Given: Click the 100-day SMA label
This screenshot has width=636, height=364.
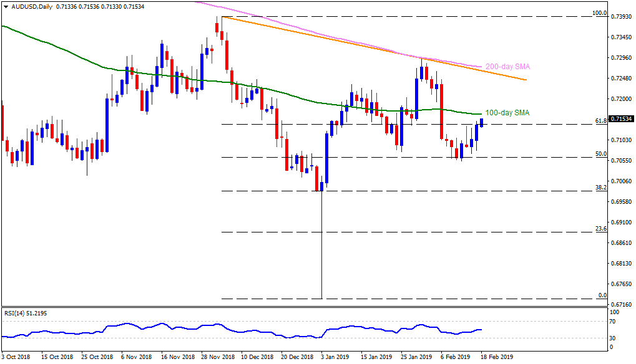Looking at the screenshot, I should (x=507, y=113).
